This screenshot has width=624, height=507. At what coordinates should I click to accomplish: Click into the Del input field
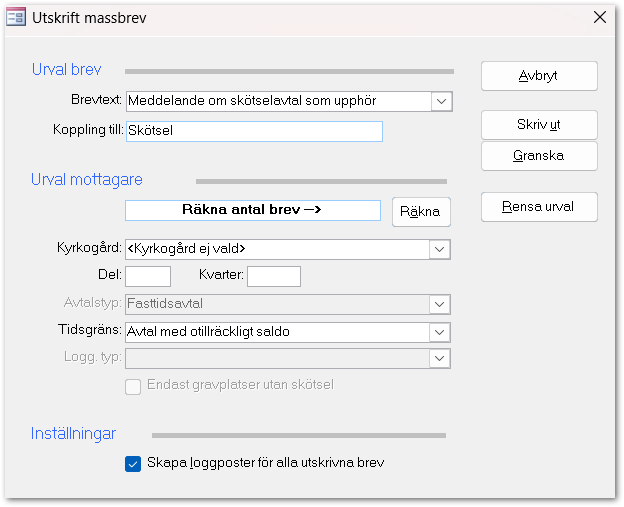coord(148,276)
